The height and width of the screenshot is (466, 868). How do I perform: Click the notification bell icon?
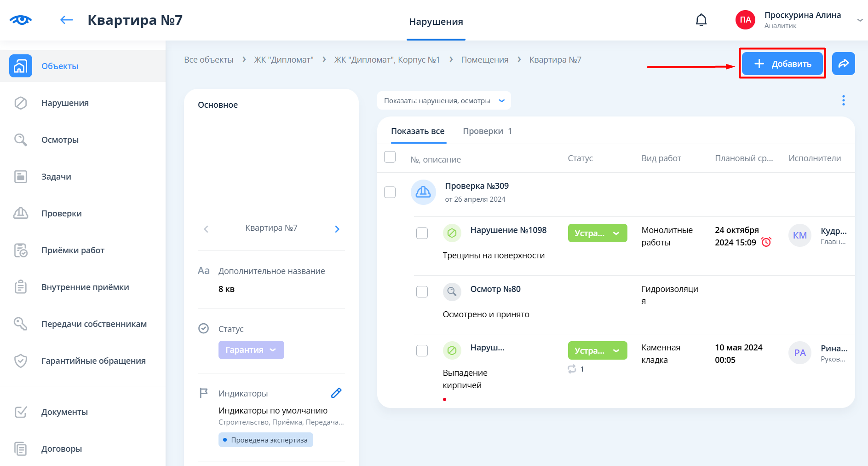(701, 20)
